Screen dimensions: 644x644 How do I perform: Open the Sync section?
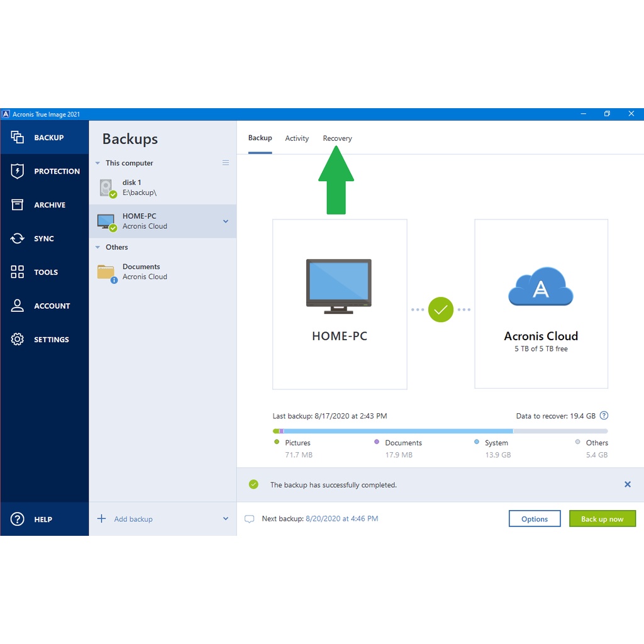click(45, 238)
